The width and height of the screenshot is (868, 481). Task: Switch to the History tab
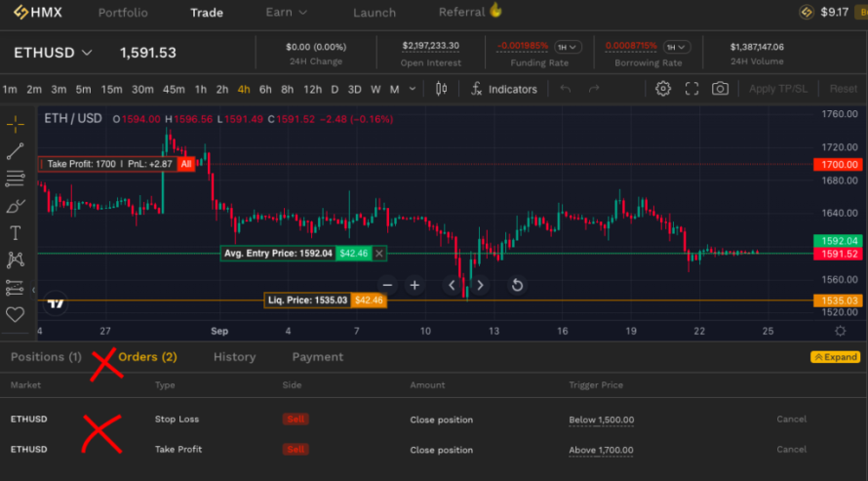(235, 357)
